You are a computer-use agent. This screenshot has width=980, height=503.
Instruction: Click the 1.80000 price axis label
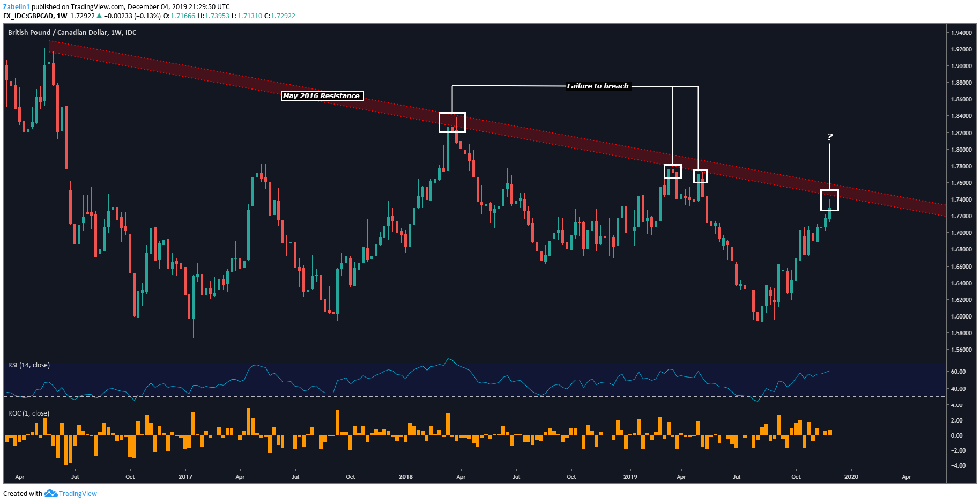click(x=961, y=150)
